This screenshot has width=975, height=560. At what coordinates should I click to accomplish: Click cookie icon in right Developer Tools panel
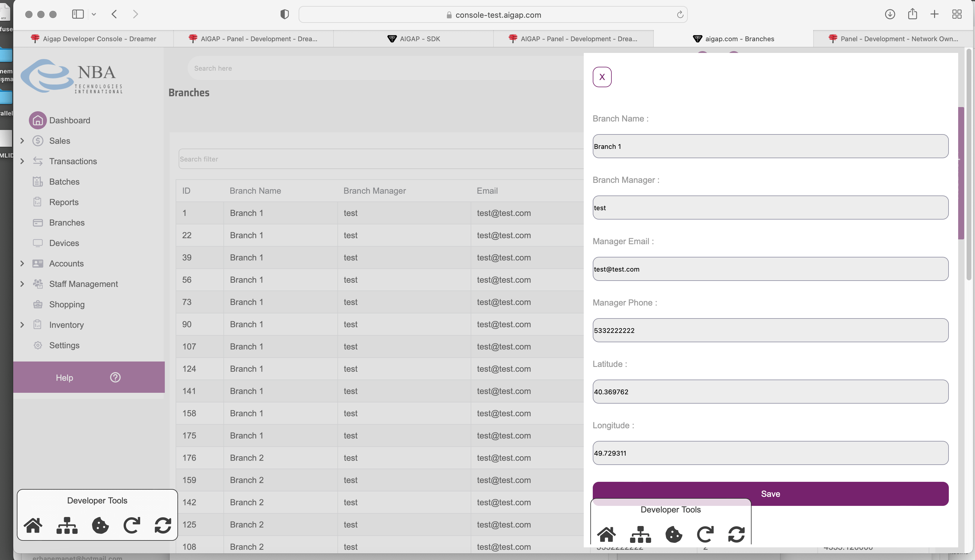pyautogui.click(x=674, y=534)
